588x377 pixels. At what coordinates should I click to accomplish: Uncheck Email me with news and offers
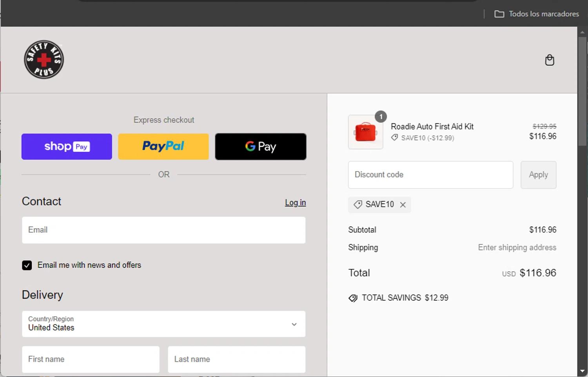(x=27, y=265)
